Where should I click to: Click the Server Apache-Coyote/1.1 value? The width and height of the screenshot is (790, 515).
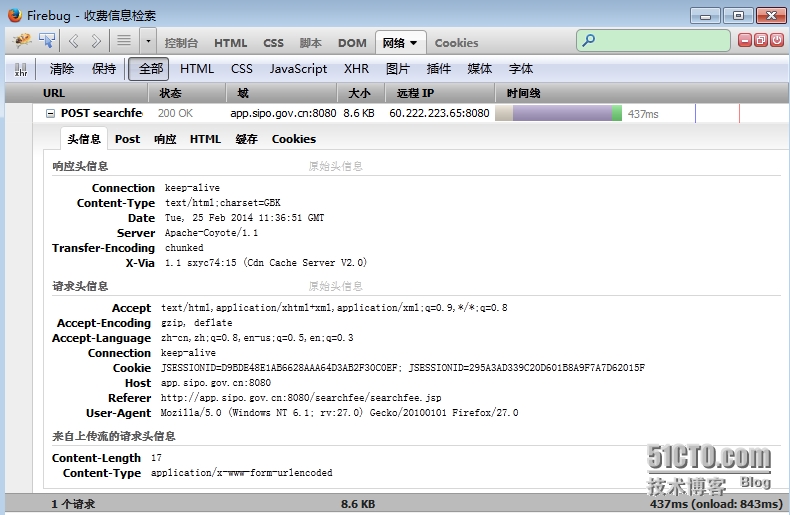211,233
